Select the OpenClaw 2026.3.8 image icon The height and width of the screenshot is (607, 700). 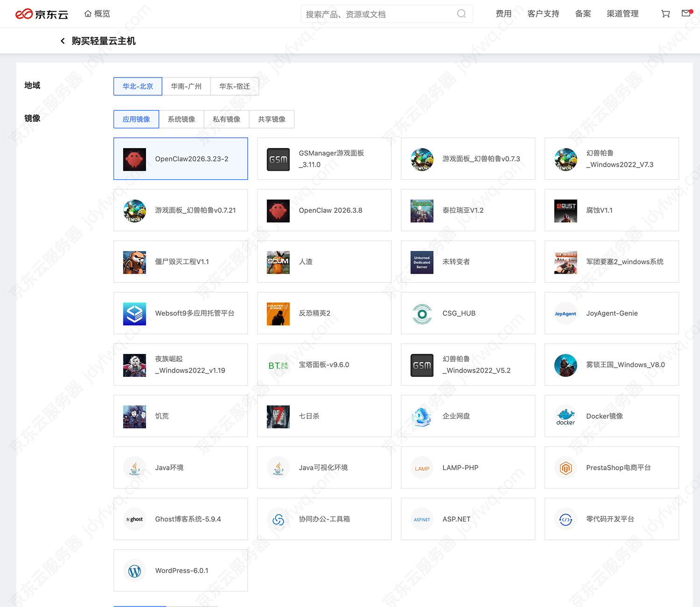click(278, 211)
